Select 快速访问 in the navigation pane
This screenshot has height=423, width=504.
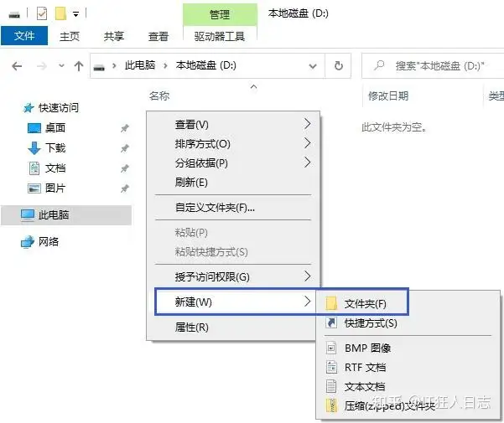(x=51, y=108)
